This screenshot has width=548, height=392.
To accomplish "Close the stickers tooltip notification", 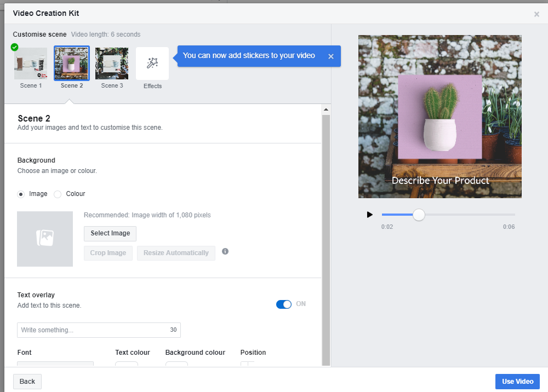I will [x=331, y=56].
